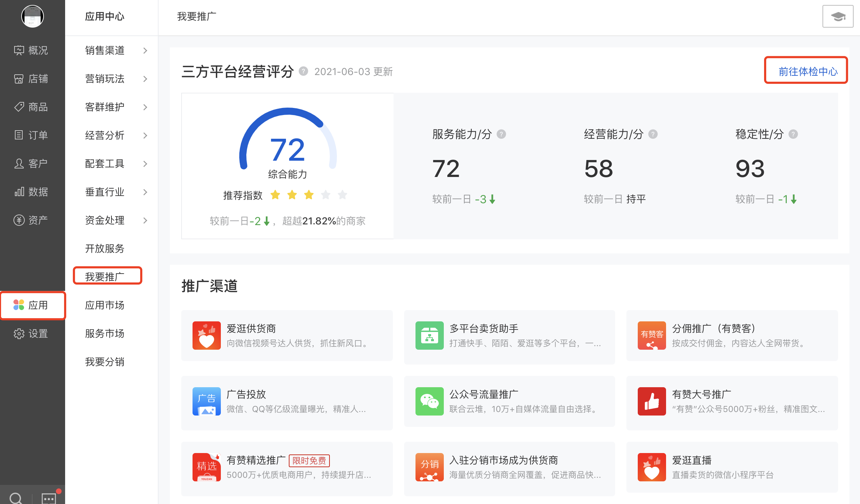Open 商品 in the sidebar
The image size is (860, 504).
tap(31, 107)
